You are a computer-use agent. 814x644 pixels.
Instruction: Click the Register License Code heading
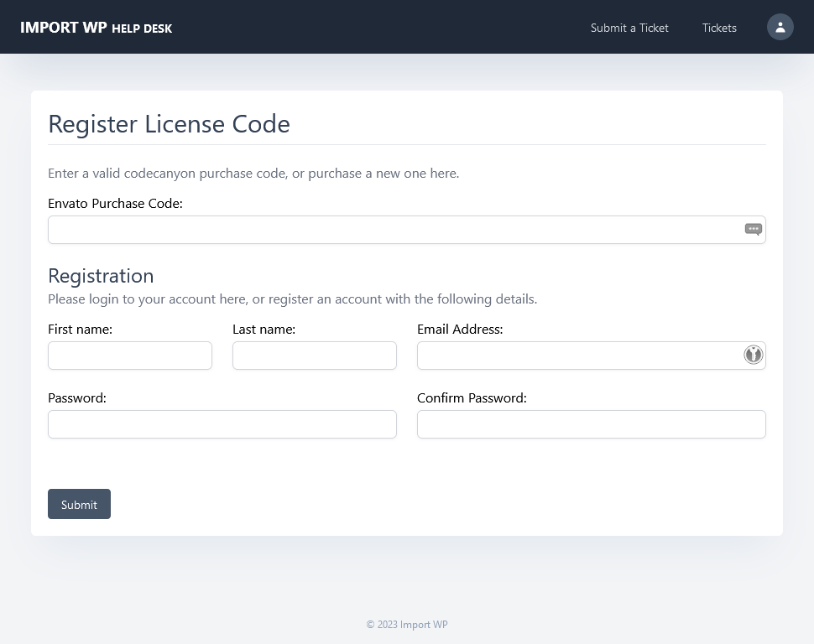(x=169, y=124)
